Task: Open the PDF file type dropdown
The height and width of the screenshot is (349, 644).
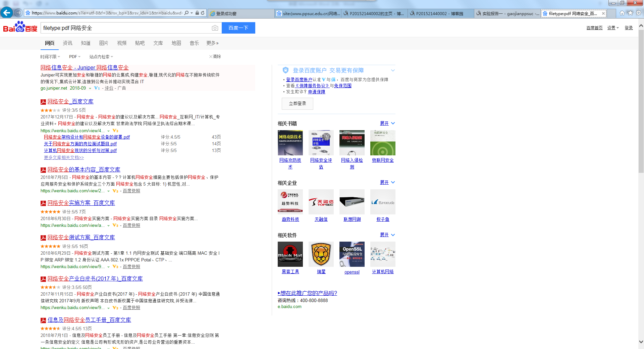Action: (x=75, y=57)
